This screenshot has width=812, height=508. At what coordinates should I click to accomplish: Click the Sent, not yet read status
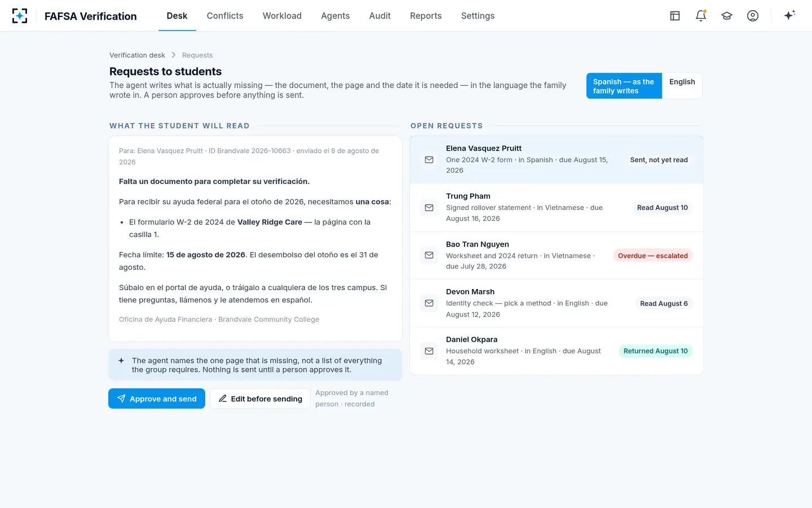(659, 160)
